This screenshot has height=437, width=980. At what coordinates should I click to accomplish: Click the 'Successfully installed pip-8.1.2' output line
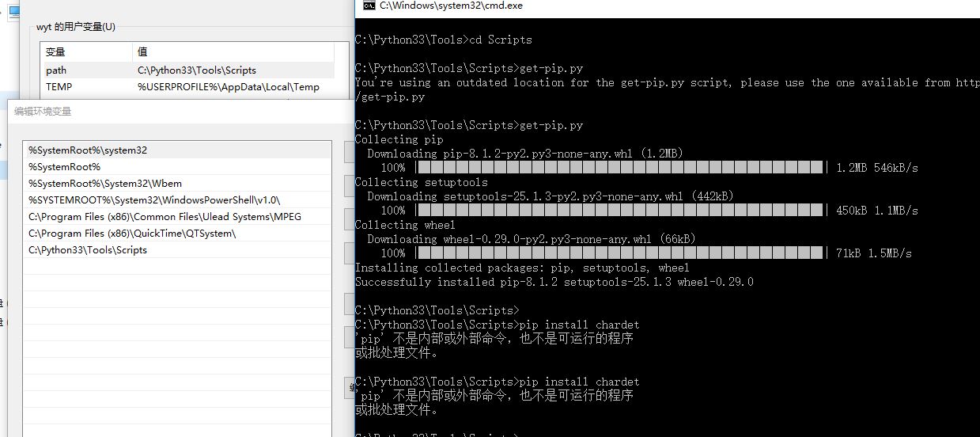click(554, 282)
